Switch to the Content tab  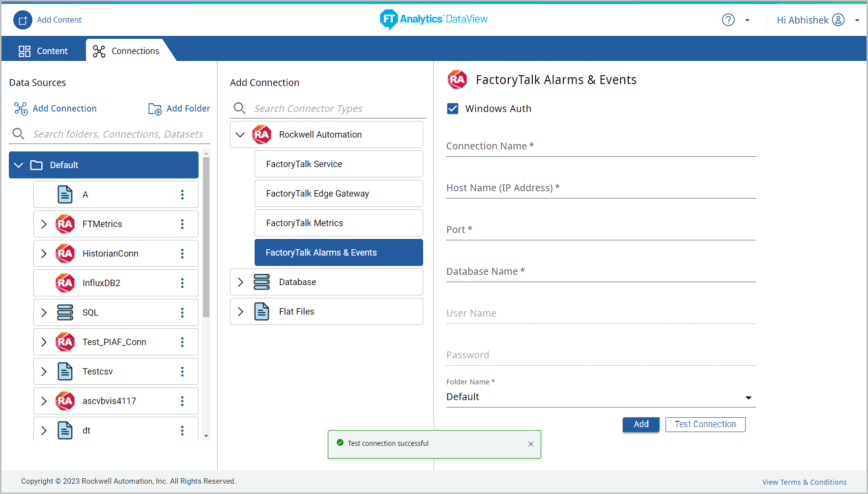click(44, 51)
